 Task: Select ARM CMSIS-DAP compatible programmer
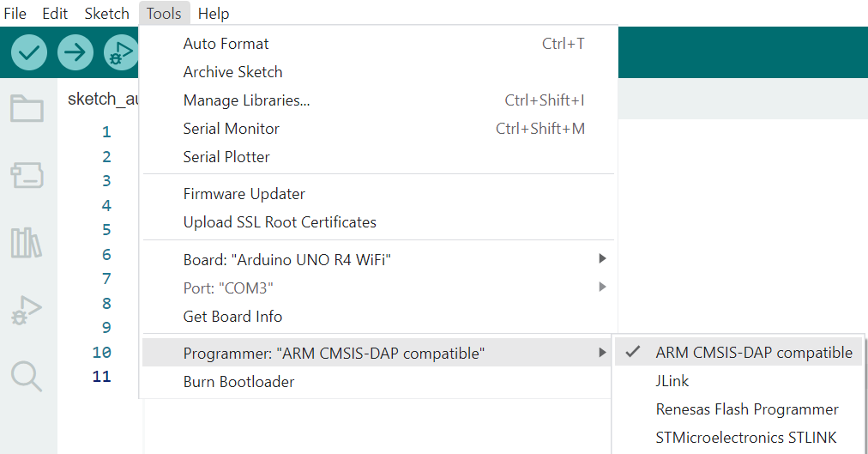[x=753, y=352]
